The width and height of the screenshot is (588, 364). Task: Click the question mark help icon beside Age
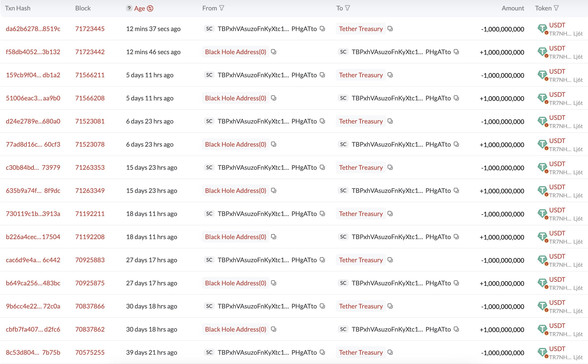click(x=129, y=8)
